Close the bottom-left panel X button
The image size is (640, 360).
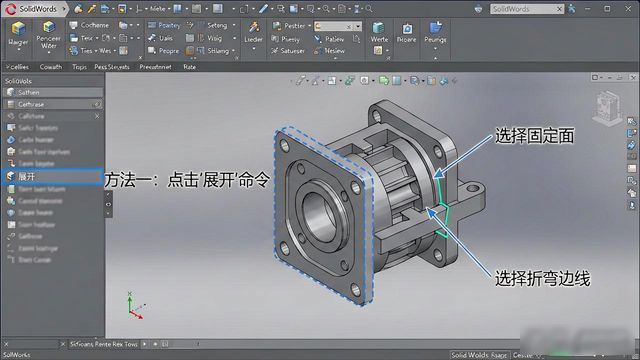click(6, 344)
